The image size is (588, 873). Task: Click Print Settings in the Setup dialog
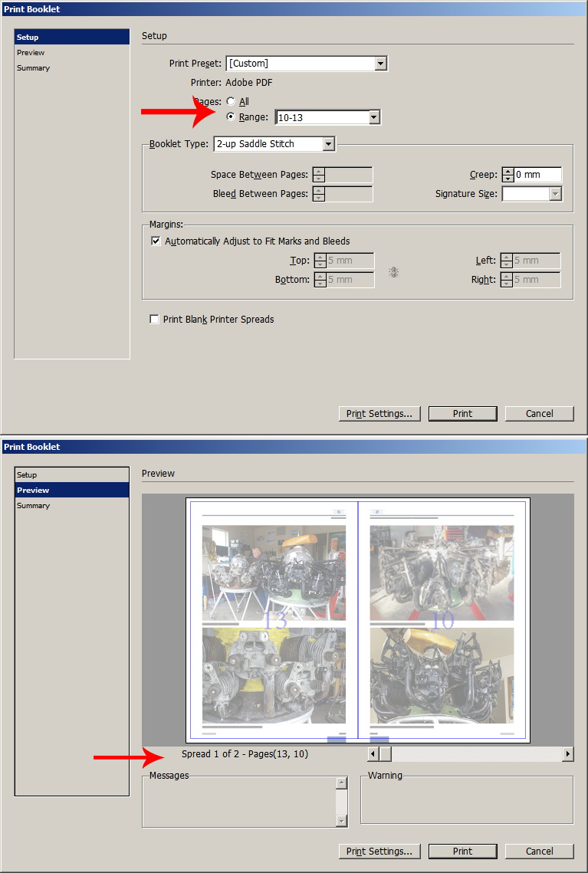pyautogui.click(x=379, y=414)
